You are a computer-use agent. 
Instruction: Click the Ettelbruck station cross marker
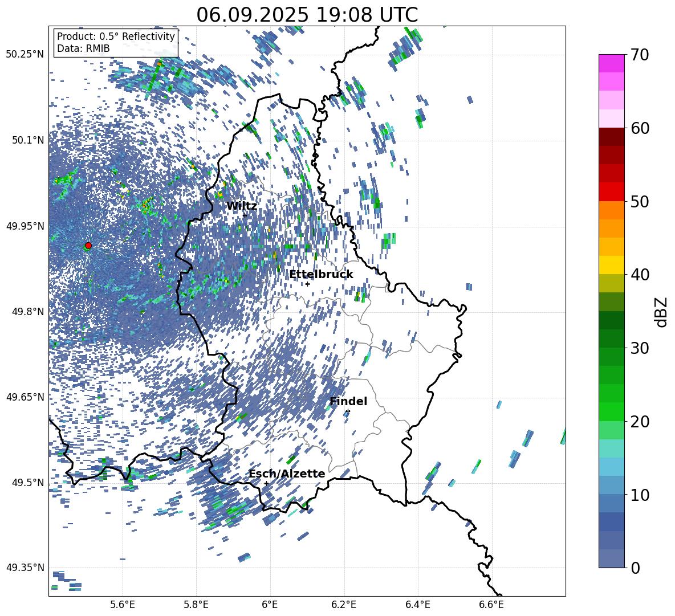coord(307,284)
